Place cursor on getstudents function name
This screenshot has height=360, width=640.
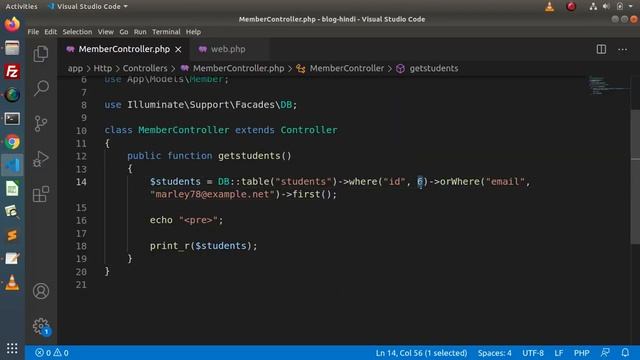(249, 156)
